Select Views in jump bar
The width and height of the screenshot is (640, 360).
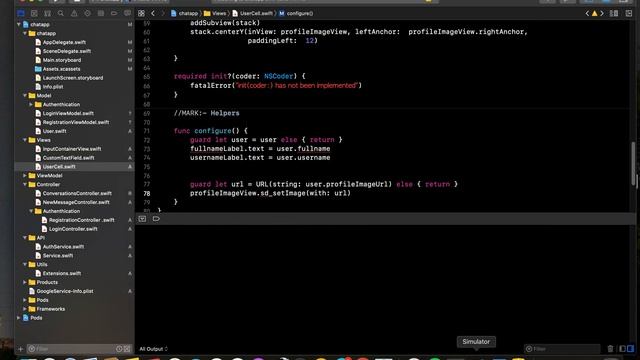[215, 13]
